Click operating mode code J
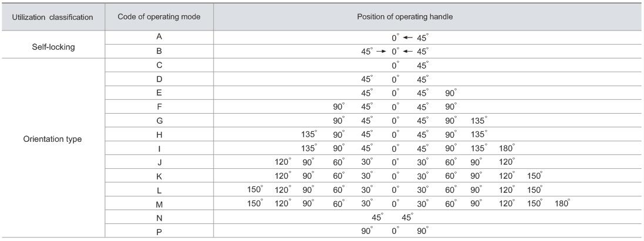The image size is (644, 241). click(x=159, y=162)
